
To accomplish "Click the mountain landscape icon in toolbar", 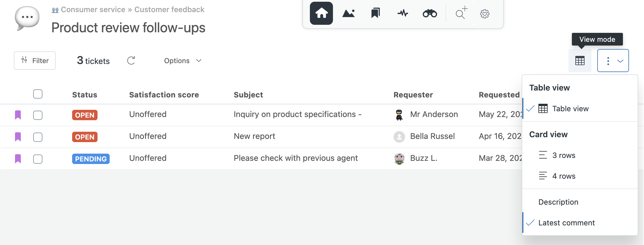I will (x=348, y=13).
